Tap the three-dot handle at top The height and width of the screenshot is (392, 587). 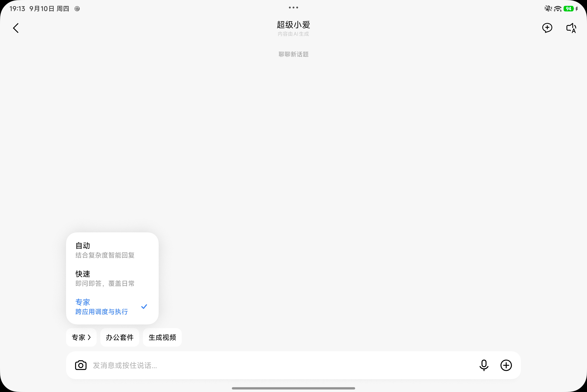pos(293,8)
